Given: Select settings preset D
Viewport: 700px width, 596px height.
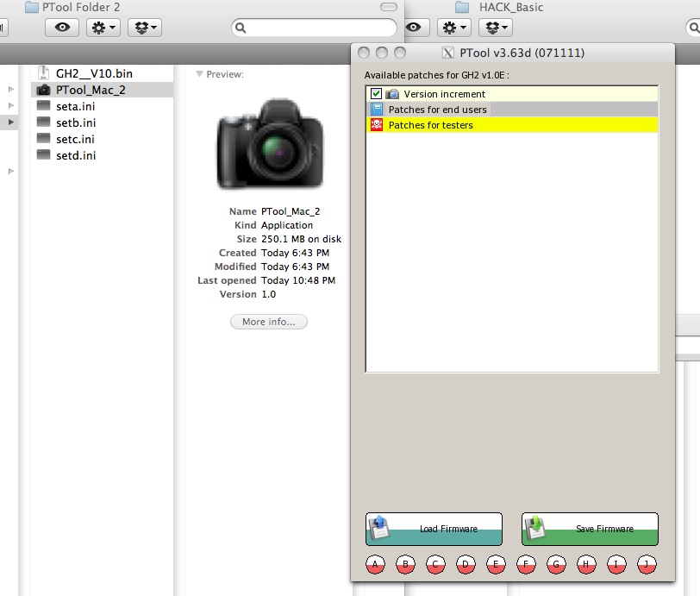Looking at the screenshot, I should 466,564.
